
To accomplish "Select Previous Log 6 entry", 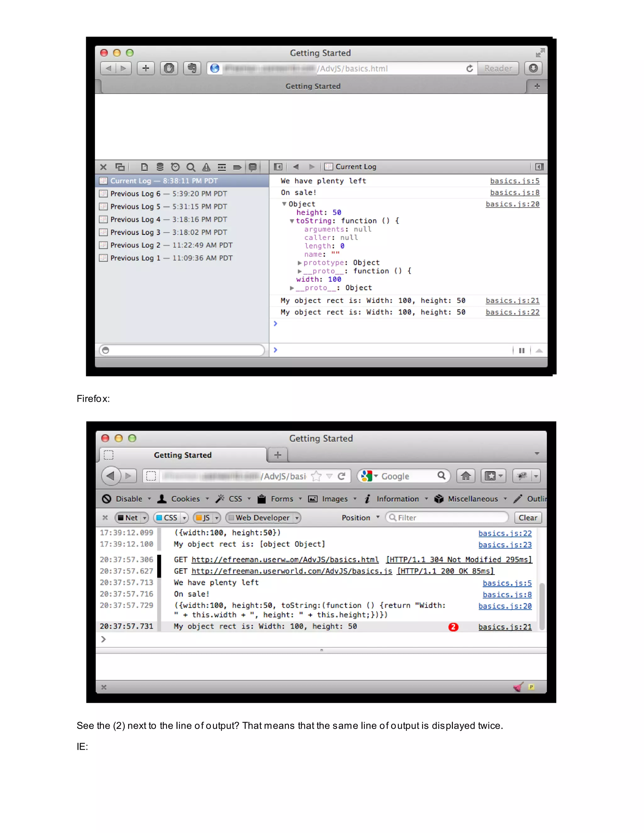I will click(x=182, y=194).
